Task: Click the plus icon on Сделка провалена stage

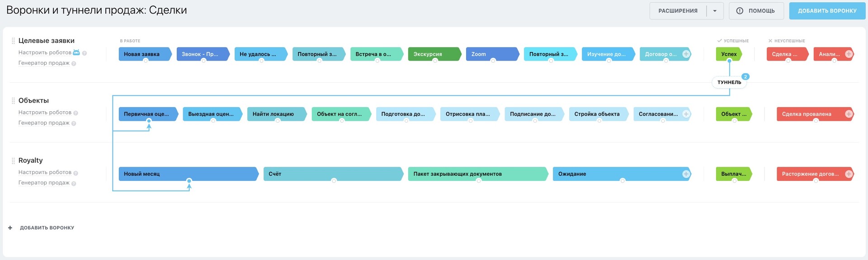Action: click(x=849, y=114)
